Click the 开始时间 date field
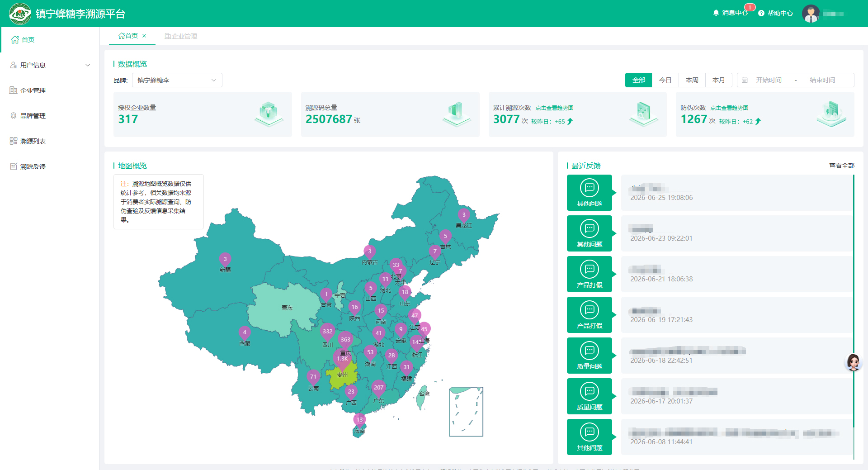The image size is (868, 470). point(769,80)
